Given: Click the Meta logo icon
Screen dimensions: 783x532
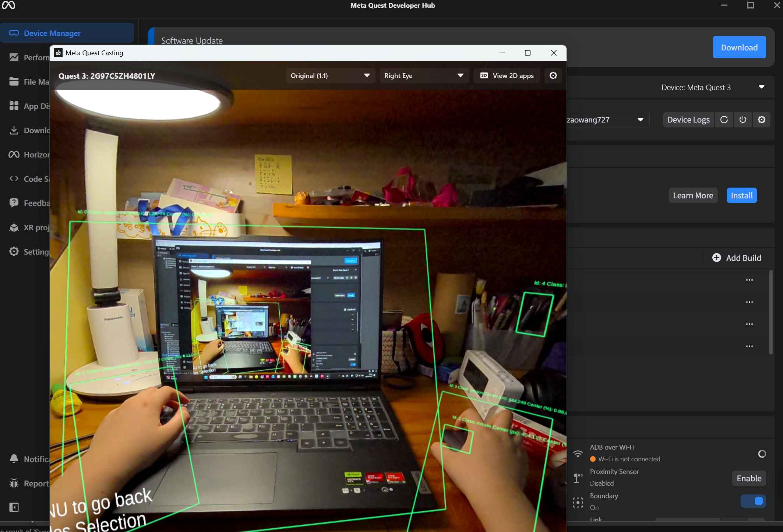Looking at the screenshot, I should point(8,5).
